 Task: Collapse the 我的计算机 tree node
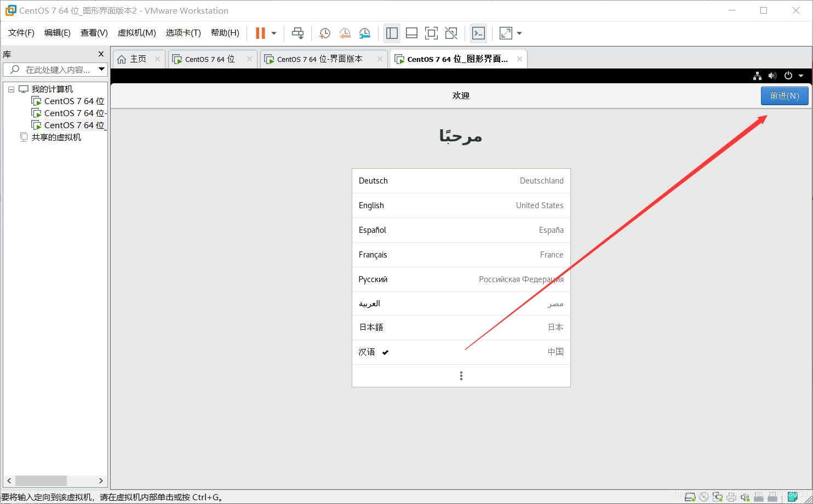[11, 89]
